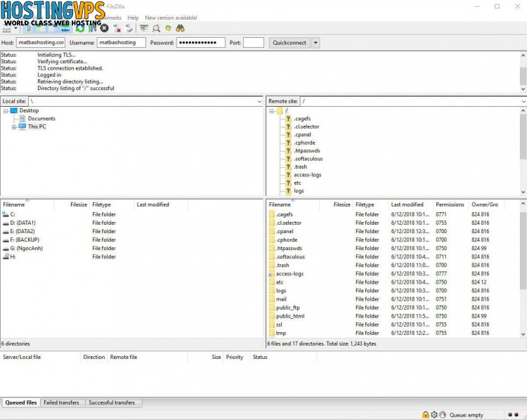Image resolution: width=527 pixels, height=420 pixels.
Task: Open speed limits gear icon in the status bar
Action: (434, 414)
